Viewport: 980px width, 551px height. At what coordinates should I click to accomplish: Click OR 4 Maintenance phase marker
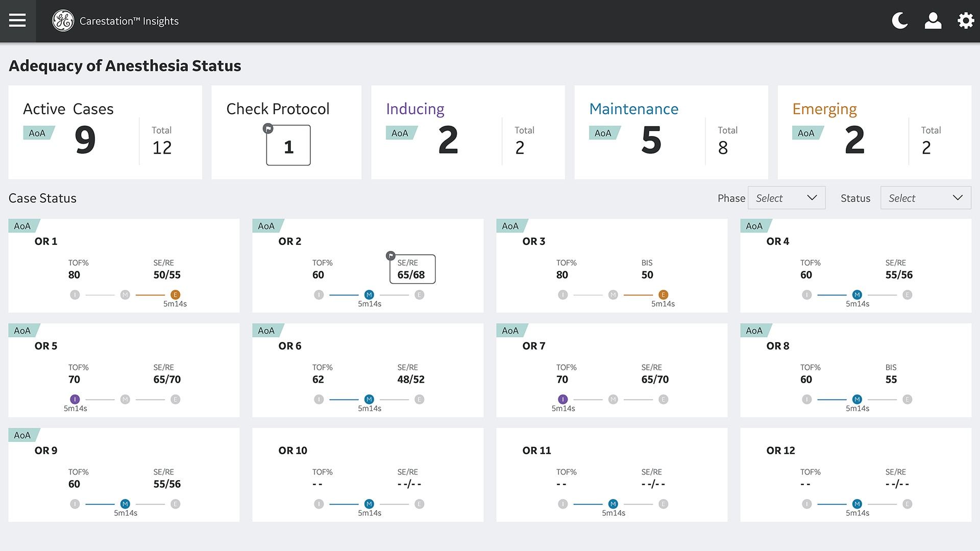(x=857, y=295)
